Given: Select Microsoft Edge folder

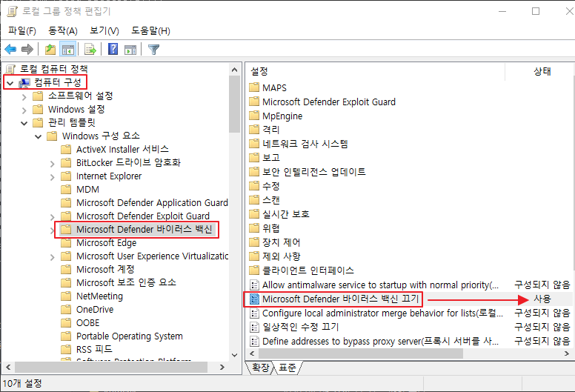Looking at the screenshot, I should [x=107, y=243].
